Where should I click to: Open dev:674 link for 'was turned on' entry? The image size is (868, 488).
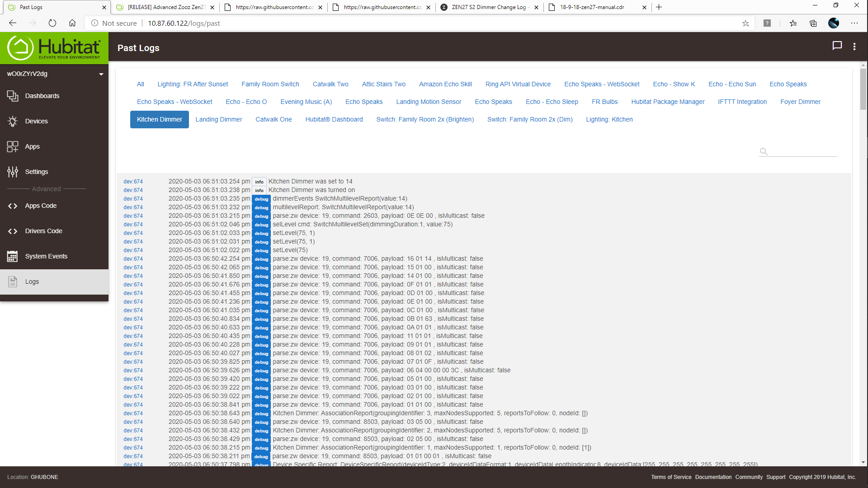click(133, 190)
